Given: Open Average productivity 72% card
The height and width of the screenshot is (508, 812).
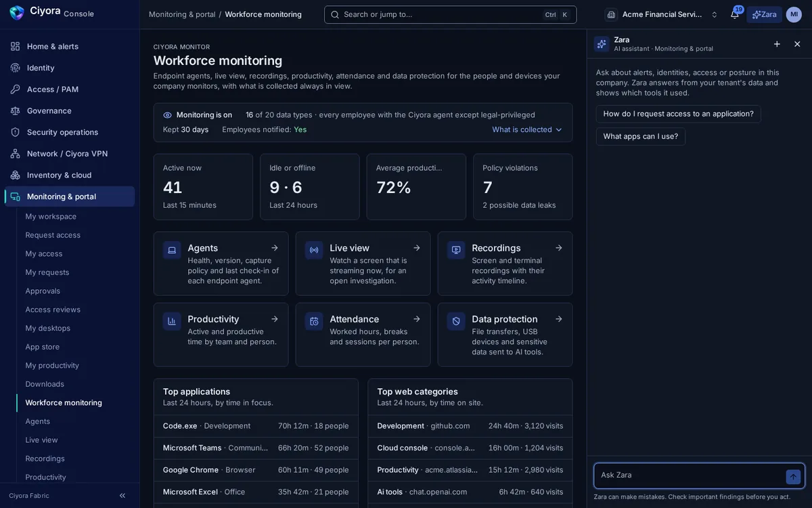Looking at the screenshot, I should 416,187.
